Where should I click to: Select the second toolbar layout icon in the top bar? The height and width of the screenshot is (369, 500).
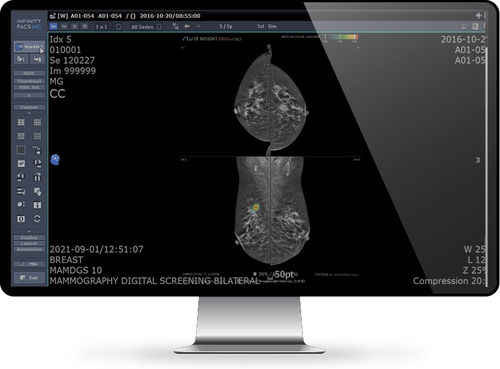64,26
